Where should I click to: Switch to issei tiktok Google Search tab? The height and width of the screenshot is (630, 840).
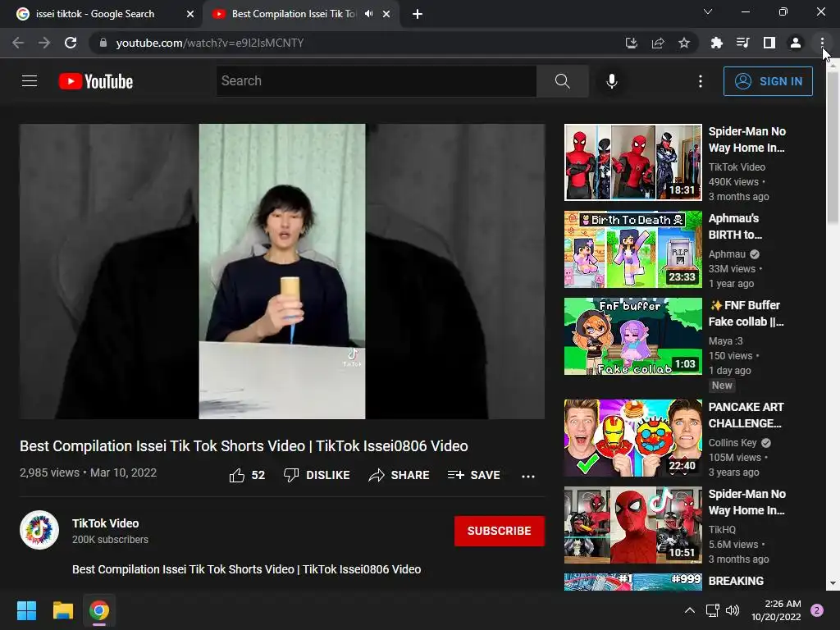pos(95,14)
